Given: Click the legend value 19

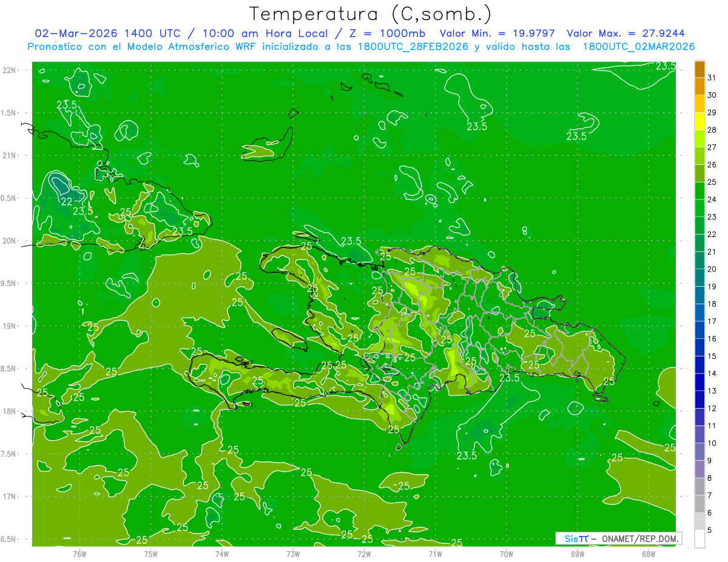Looking at the screenshot, I should coord(712,286).
